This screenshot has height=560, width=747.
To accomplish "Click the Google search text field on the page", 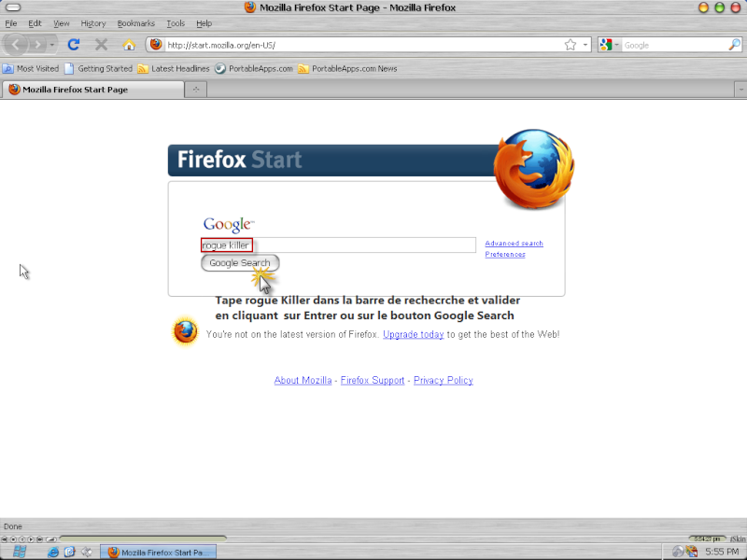I will pyautogui.click(x=338, y=245).
